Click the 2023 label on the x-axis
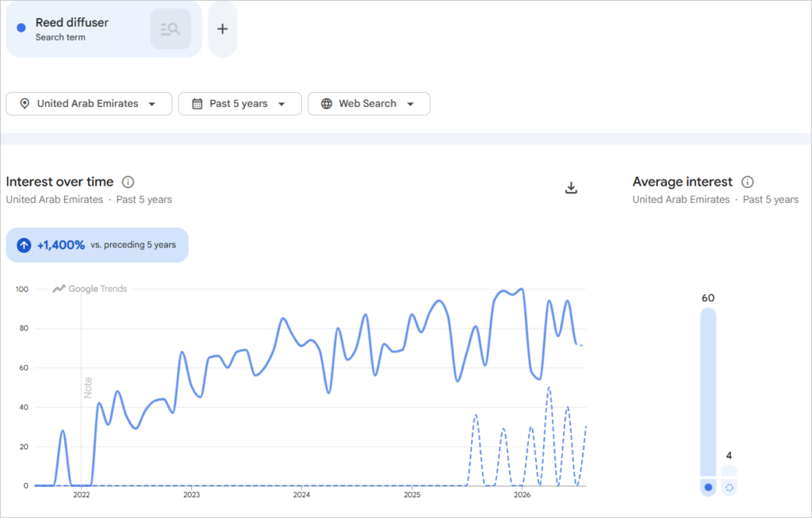This screenshot has height=518, width=812. coord(192,495)
